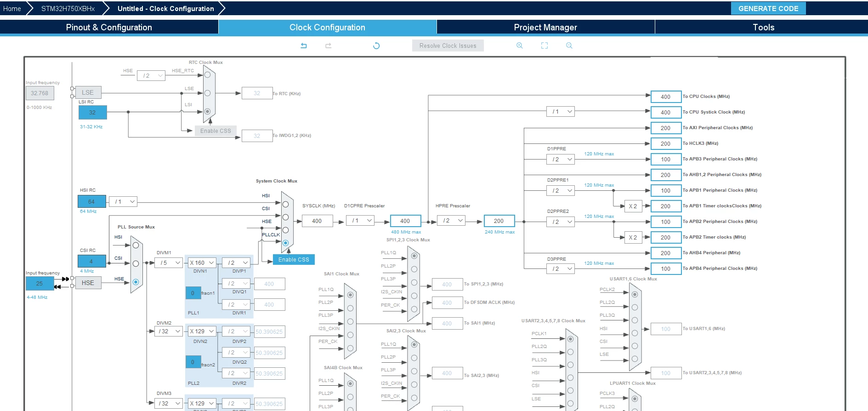Image resolution: width=868 pixels, height=411 pixels.
Task: Switch to Clock Configuration tab
Action: 327,27
